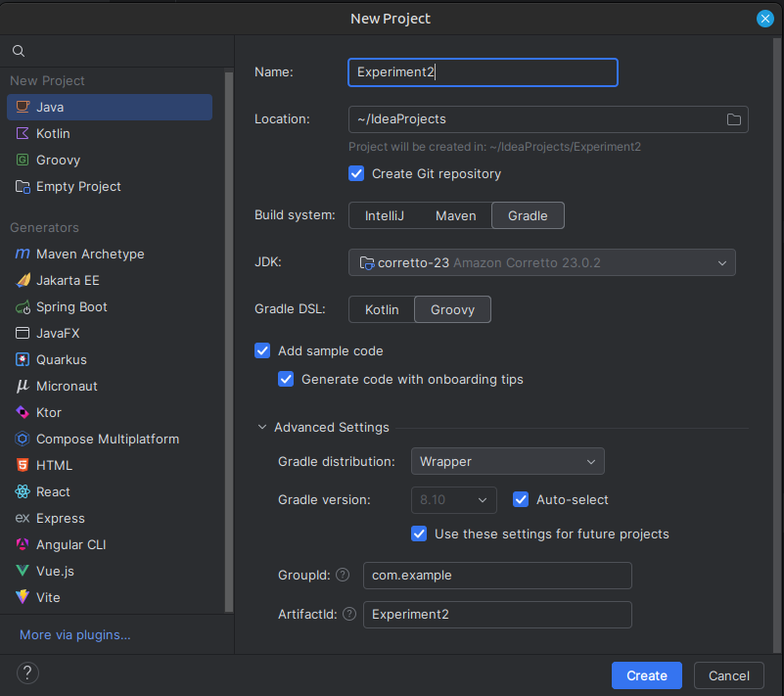Click the settings panel vertical scrollbar
Image resolution: width=784 pixels, height=696 pixels.
coord(777,345)
